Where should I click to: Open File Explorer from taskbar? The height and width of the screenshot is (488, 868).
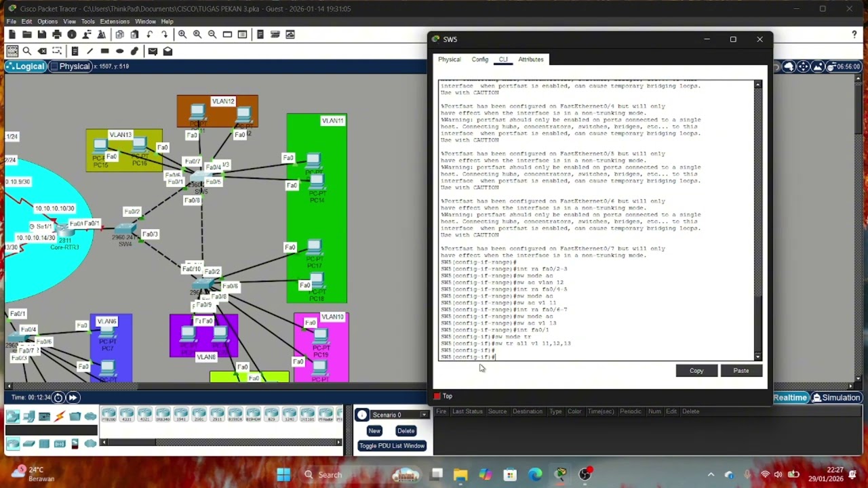[460, 474]
